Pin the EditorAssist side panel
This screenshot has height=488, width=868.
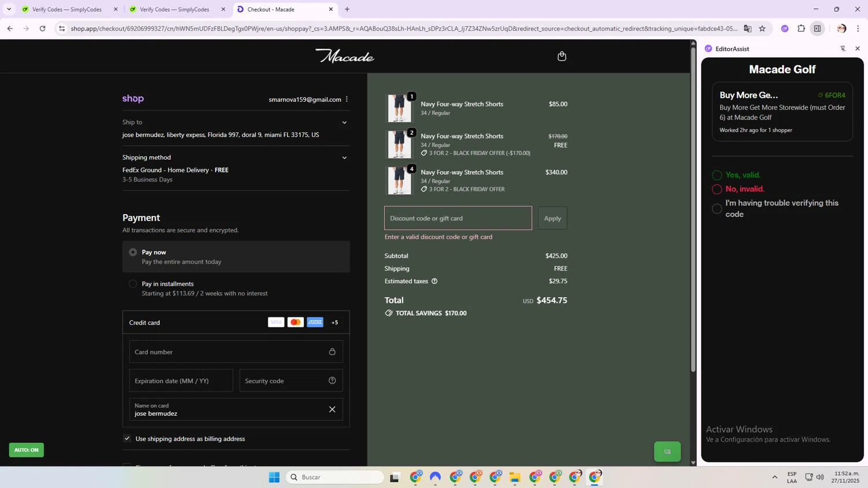pyautogui.click(x=843, y=49)
